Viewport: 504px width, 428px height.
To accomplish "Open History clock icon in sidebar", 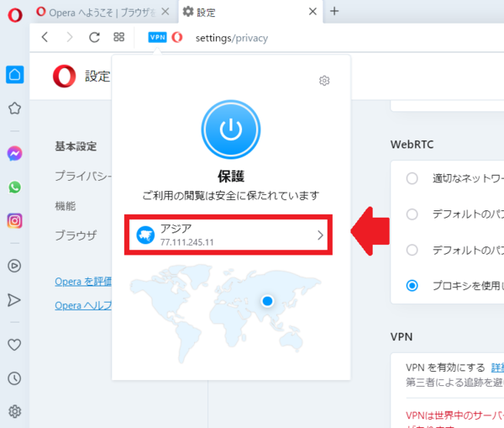I will coord(14,378).
